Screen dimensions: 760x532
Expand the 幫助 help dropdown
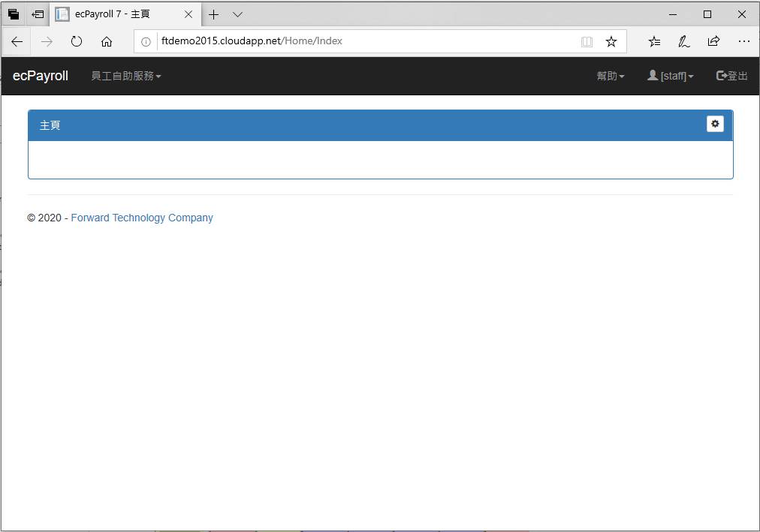pos(610,76)
